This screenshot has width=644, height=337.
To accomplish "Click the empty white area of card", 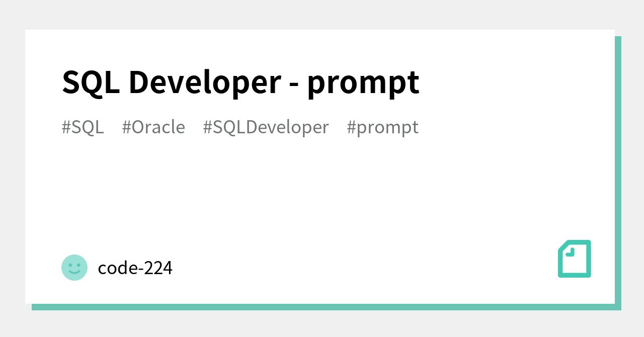I will click(322, 201).
